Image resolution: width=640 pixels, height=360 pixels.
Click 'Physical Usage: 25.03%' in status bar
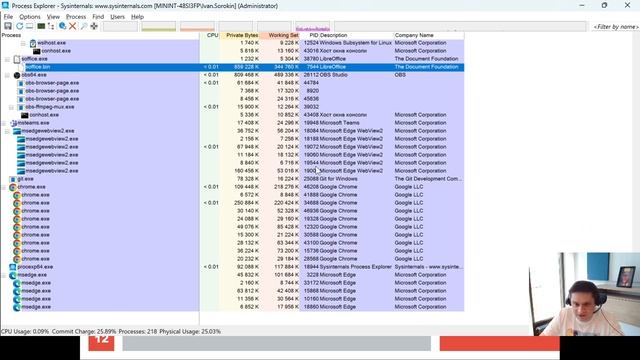pos(190,331)
